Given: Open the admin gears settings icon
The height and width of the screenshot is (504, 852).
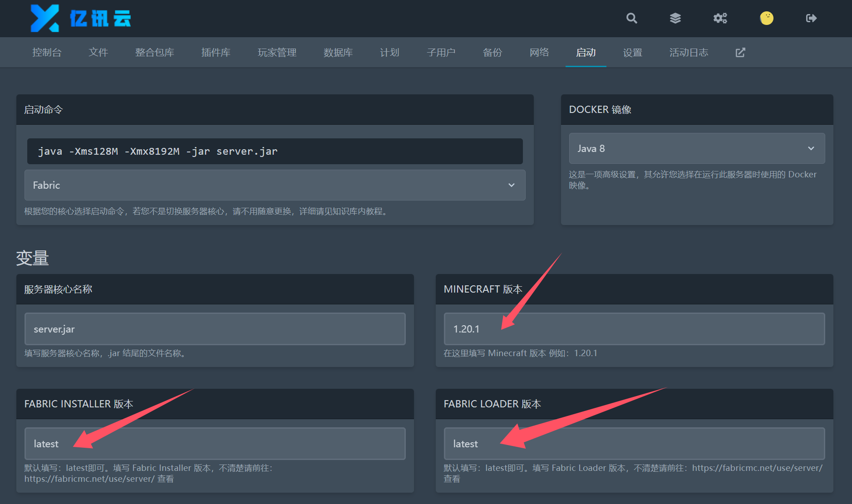Looking at the screenshot, I should coord(720,18).
